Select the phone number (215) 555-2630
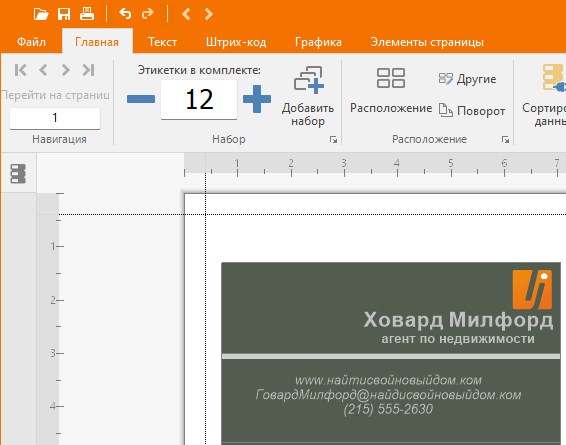Image resolution: width=566 pixels, height=445 pixels. pyautogui.click(x=388, y=409)
